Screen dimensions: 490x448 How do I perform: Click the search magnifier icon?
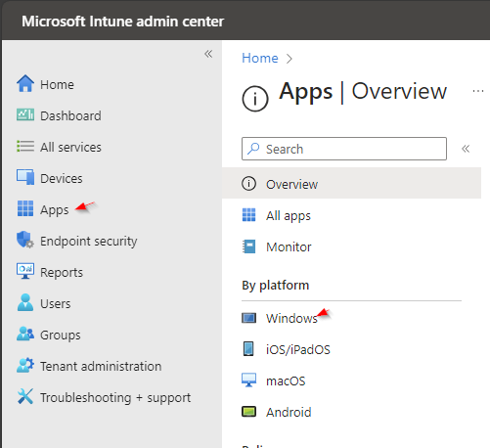253,149
